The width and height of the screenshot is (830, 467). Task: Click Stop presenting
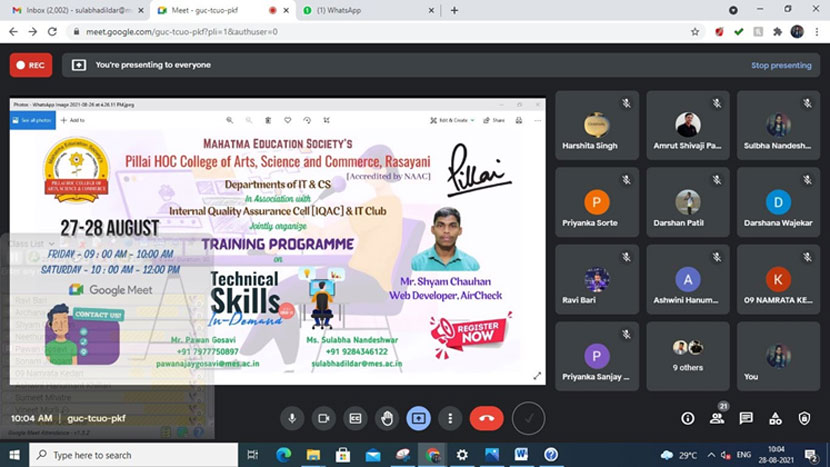tap(781, 65)
